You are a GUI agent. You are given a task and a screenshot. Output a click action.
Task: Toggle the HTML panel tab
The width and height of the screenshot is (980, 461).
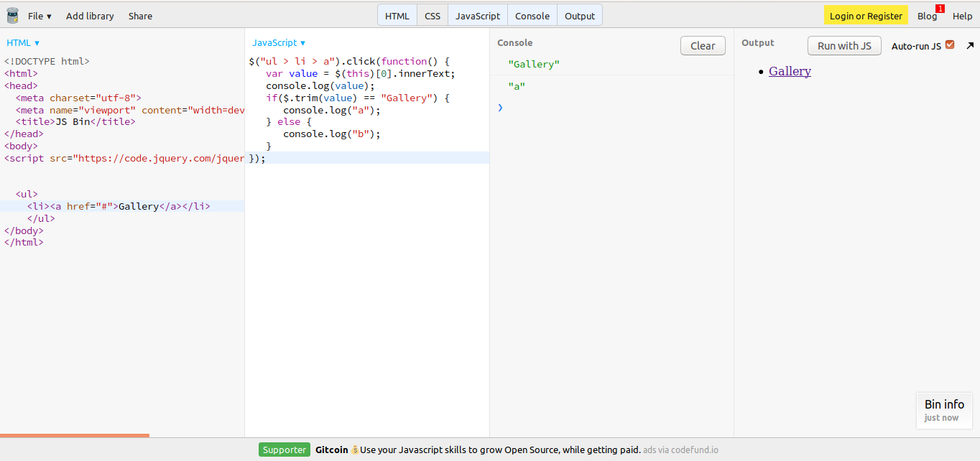[x=397, y=16]
